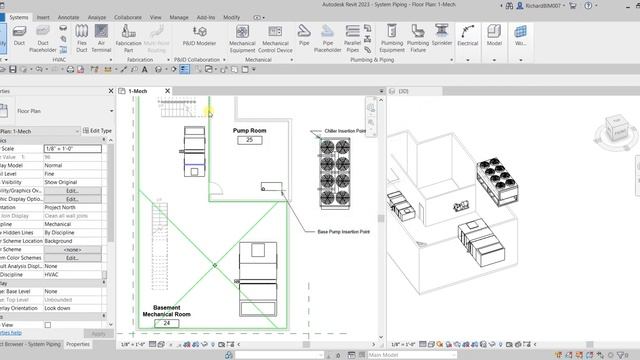Toggle visual style in 3D view control bar

431,344
